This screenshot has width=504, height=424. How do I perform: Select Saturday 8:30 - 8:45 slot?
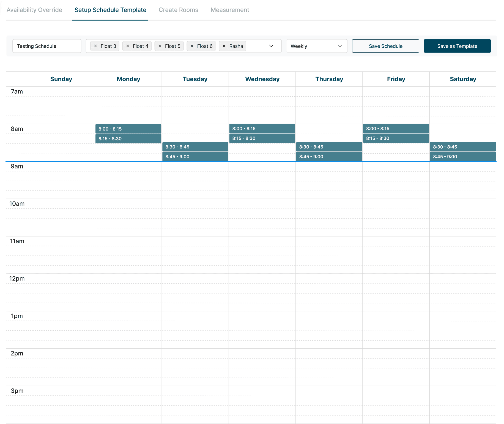(463, 147)
